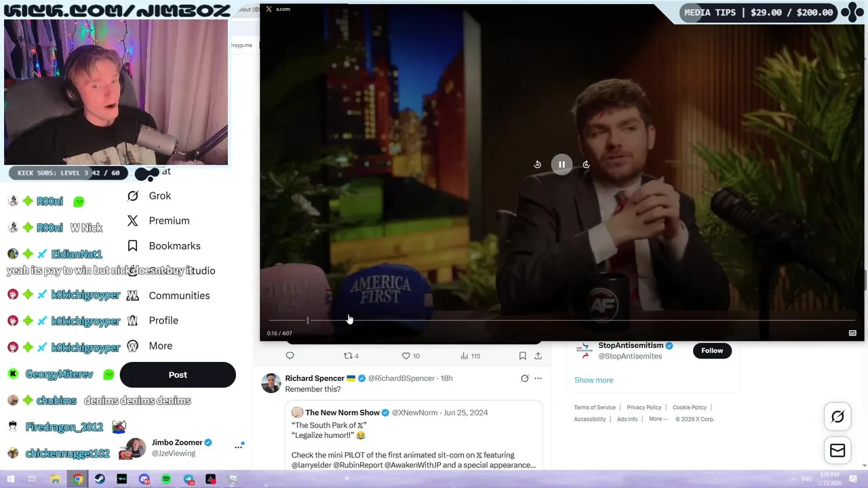Click Grok icon on Richard Spencer post
Screen dimensions: 868x488
pos(524,378)
